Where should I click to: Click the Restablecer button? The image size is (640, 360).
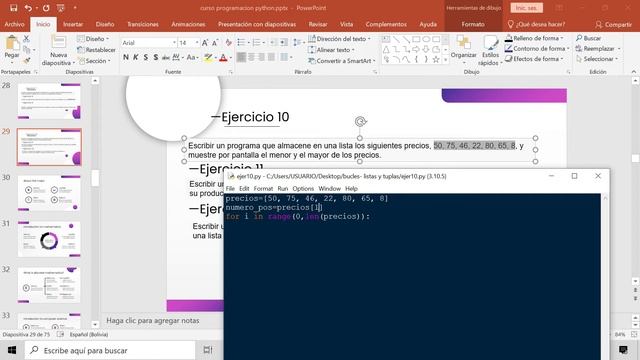tap(96, 50)
